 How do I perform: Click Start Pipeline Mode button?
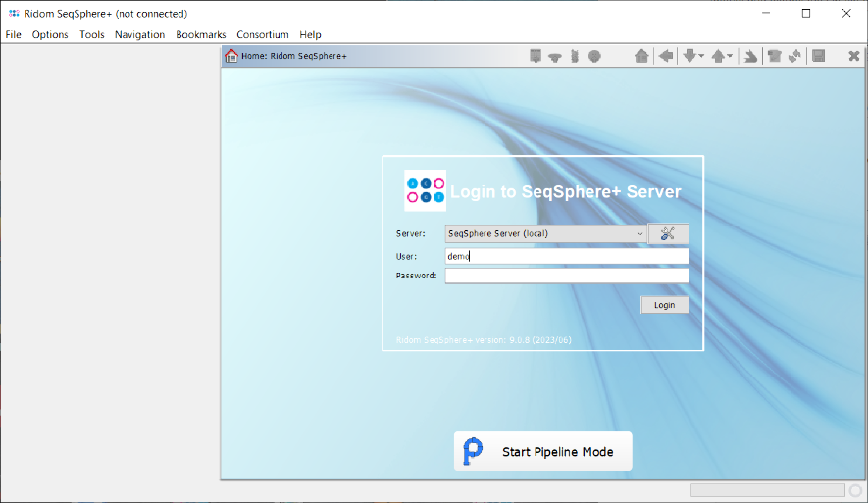tap(543, 452)
